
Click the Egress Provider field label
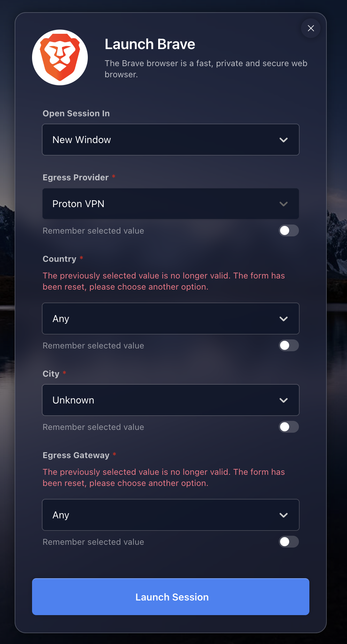(x=76, y=178)
